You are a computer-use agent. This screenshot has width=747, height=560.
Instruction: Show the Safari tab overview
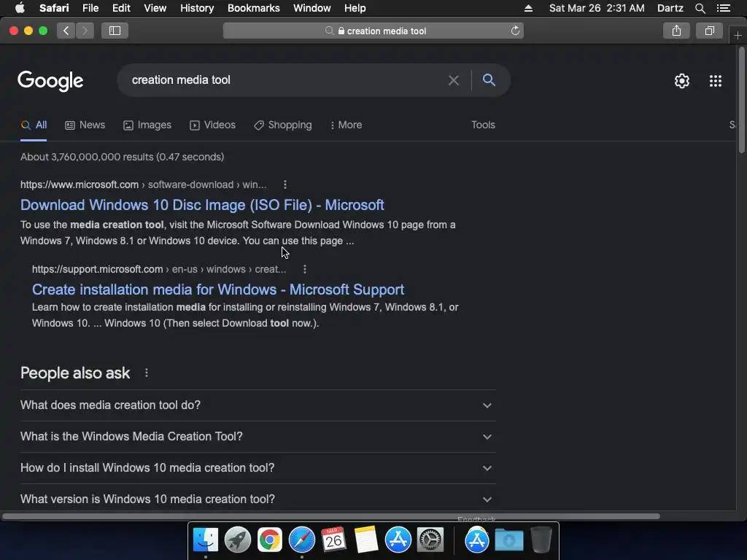point(709,31)
